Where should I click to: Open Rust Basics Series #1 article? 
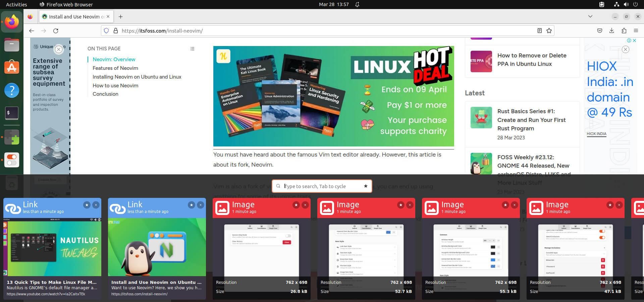pyautogui.click(x=531, y=120)
